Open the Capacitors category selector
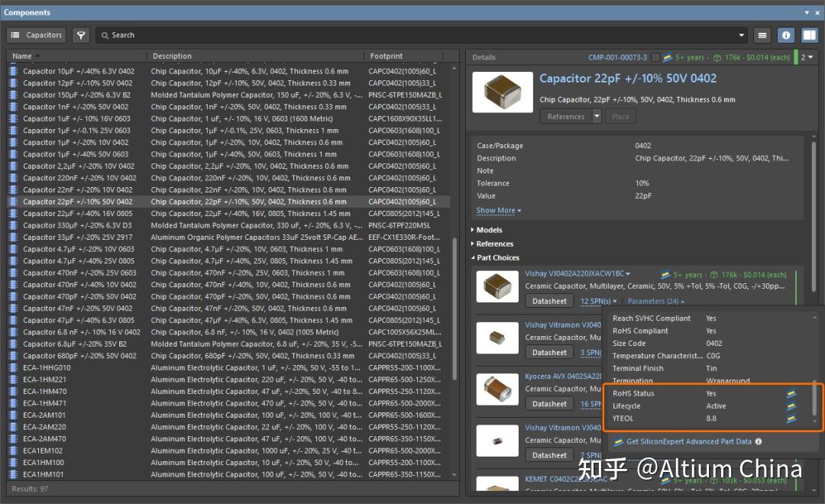Viewport: 825px width, 504px height. pos(37,35)
